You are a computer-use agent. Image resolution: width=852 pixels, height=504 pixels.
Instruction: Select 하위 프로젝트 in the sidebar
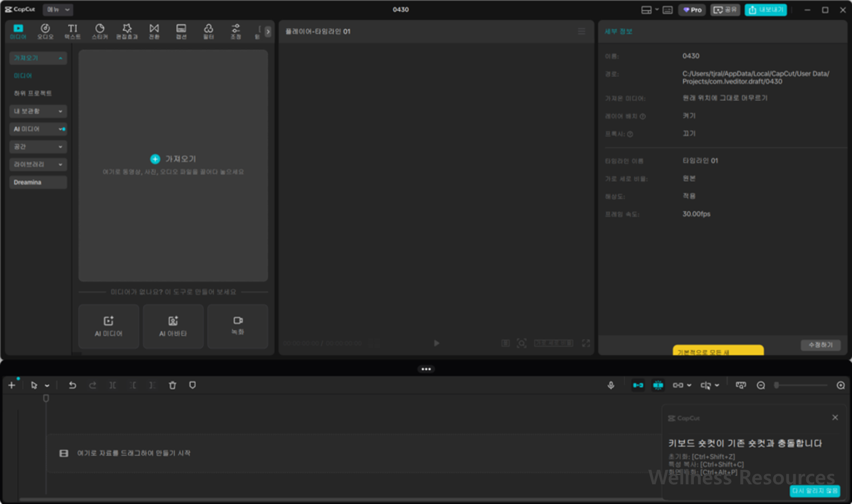point(32,93)
